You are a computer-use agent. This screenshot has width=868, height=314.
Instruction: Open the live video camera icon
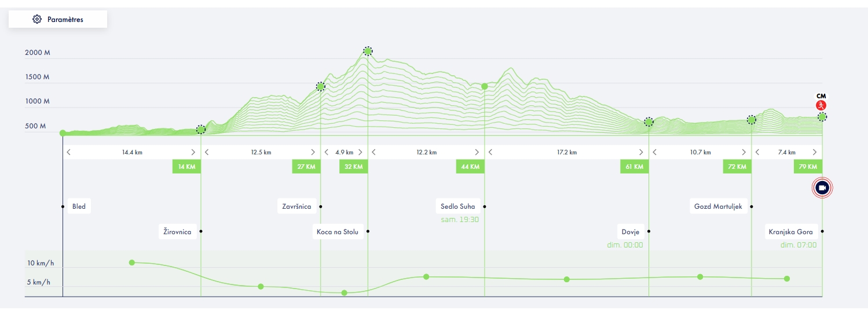(x=822, y=187)
